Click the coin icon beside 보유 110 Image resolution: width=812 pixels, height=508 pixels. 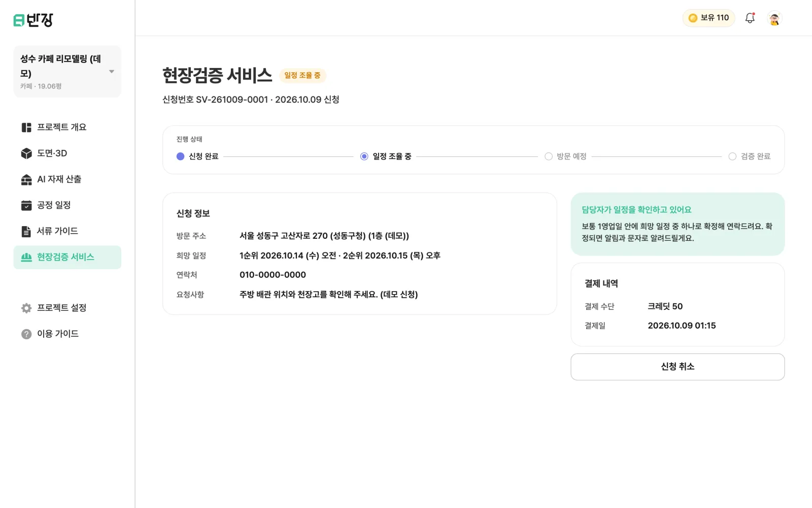click(x=693, y=18)
